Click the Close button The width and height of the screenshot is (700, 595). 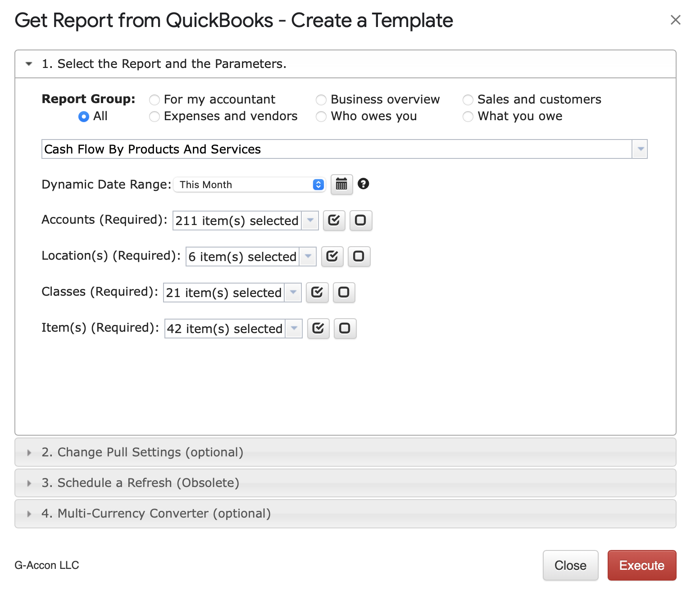pyautogui.click(x=570, y=565)
